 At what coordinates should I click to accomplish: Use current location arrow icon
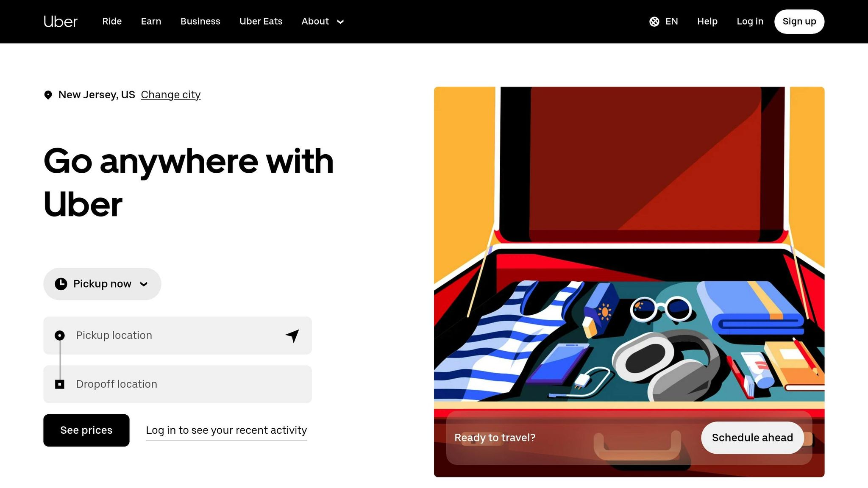coord(292,335)
